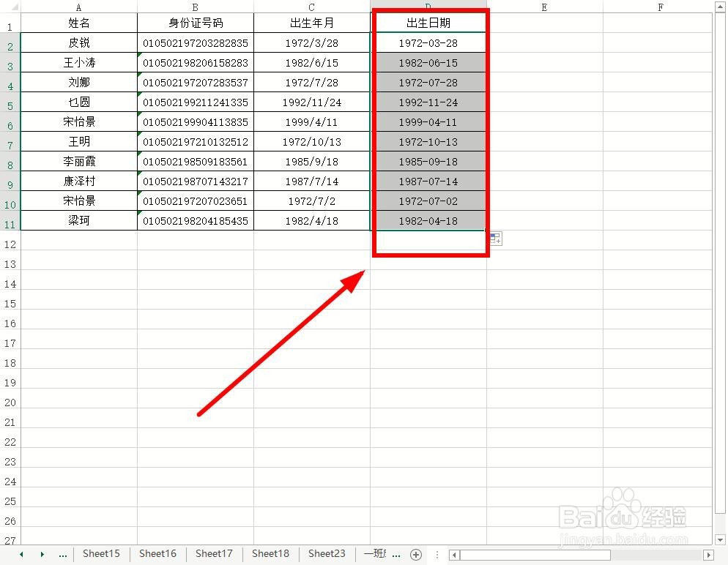
Task: Select header cell 出生年月
Action: click(x=312, y=23)
